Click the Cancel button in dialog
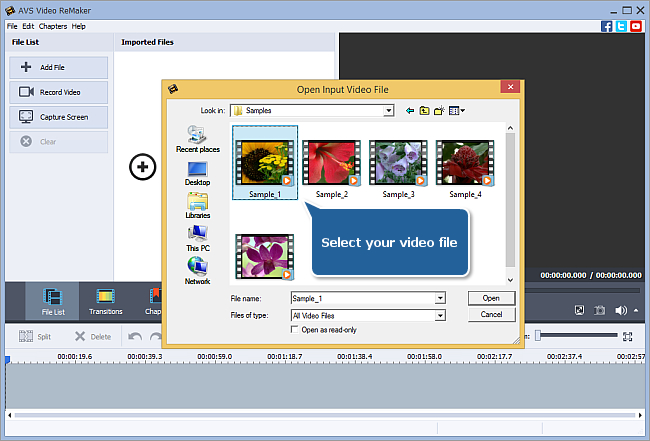650x441 pixels. pos(491,315)
